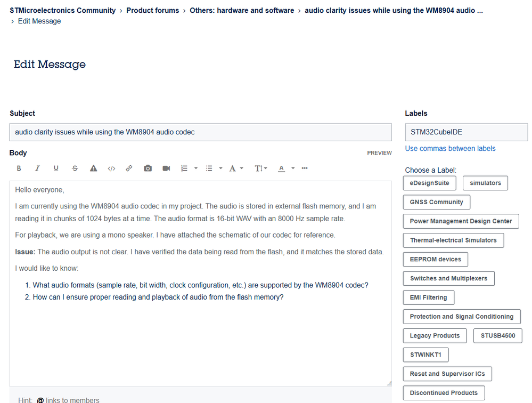Select the STWINKT1 label
Image resolution: width=532 pixels, height=403 pixels.
click(x=426, y=355)
